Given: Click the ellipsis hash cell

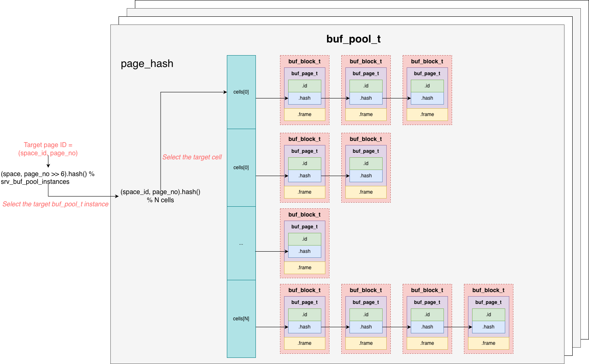Looking at the screenshot, I should point(241,243).
